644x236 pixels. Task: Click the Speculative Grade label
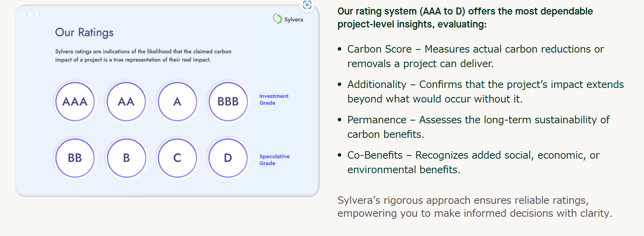tap(274, 160)
